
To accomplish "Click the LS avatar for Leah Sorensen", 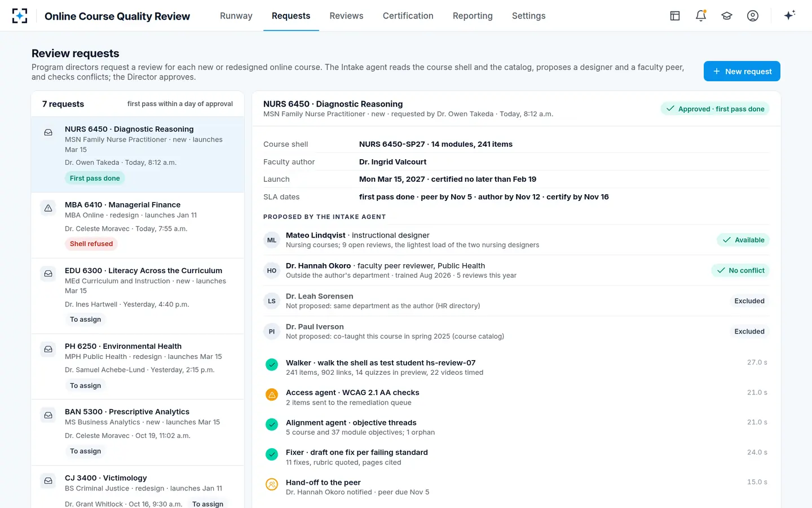I will tap(272, 301).
